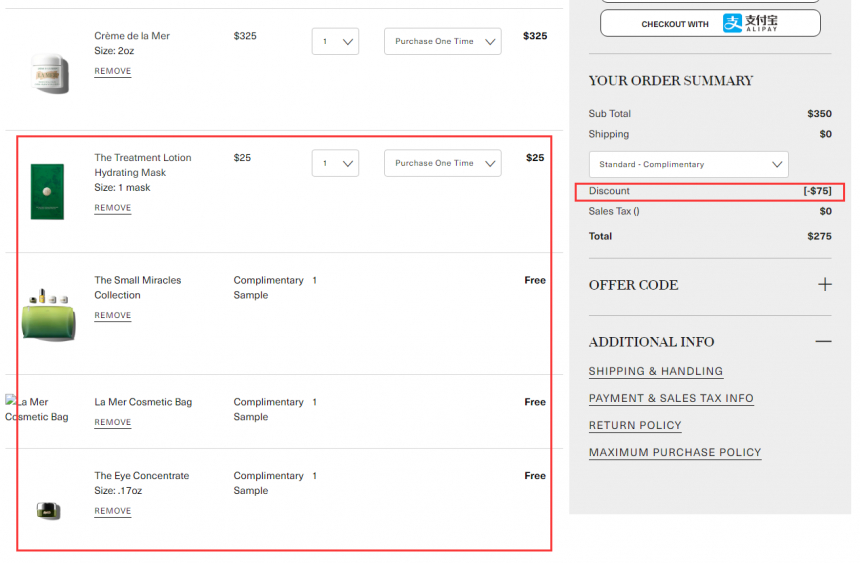Click the Sub Total $350 amount
860x563 pixels.
click(819, 114)
